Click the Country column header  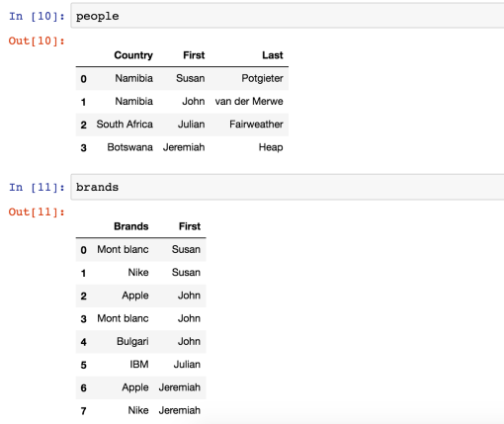pos(133,55)
